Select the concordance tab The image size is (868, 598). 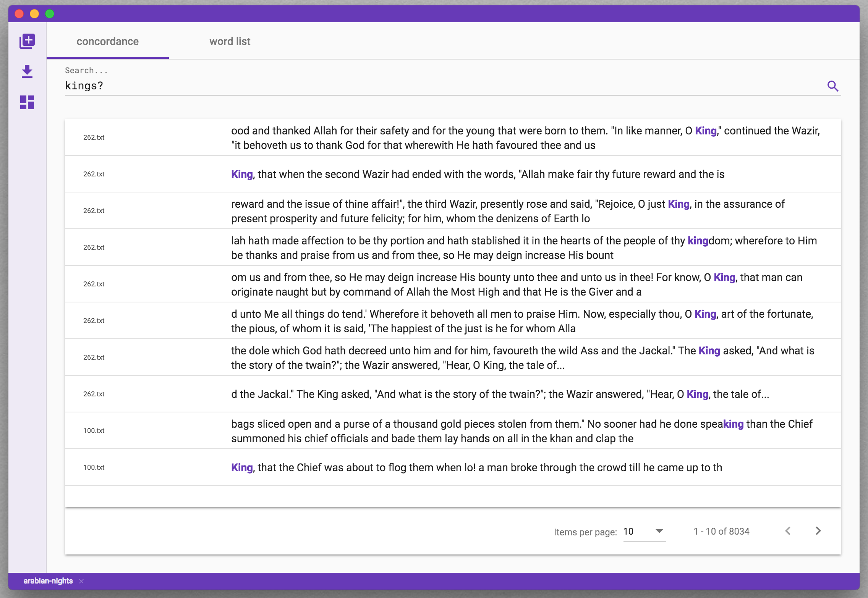tap(107, 41)
